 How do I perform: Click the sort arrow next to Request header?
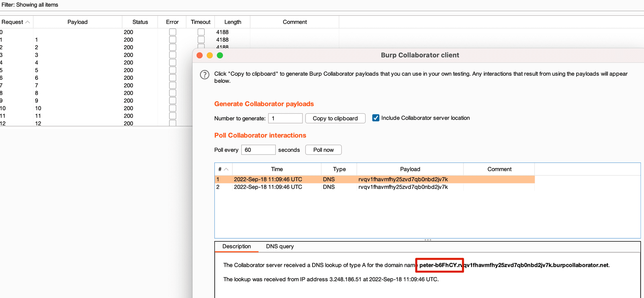click(x=28, y=22)
